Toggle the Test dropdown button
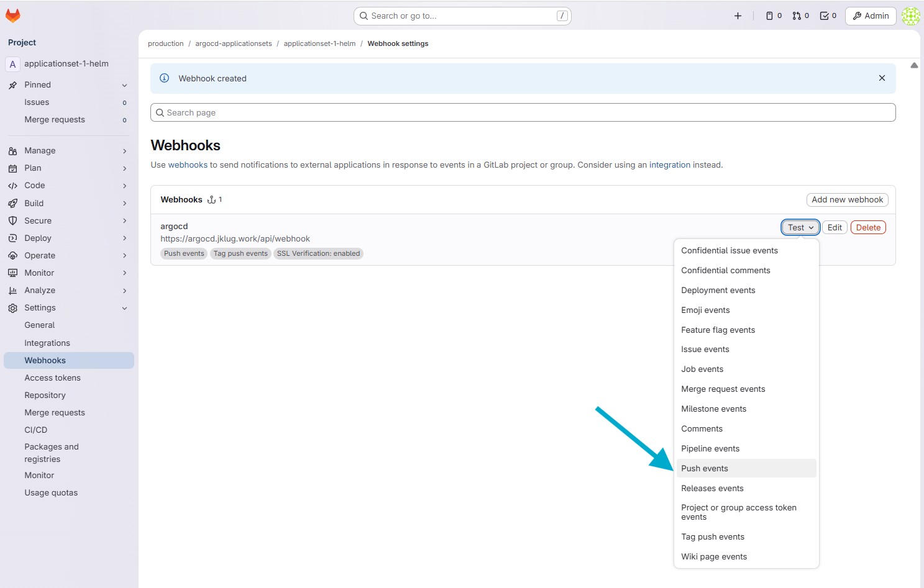 (800, 228)
